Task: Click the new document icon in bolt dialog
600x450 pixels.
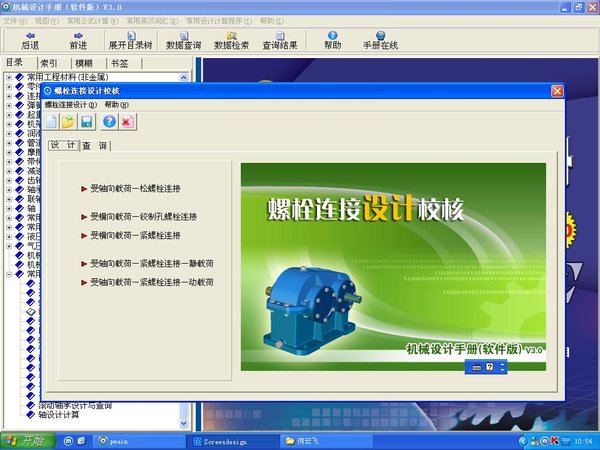Action: click(x=50, y=122)
